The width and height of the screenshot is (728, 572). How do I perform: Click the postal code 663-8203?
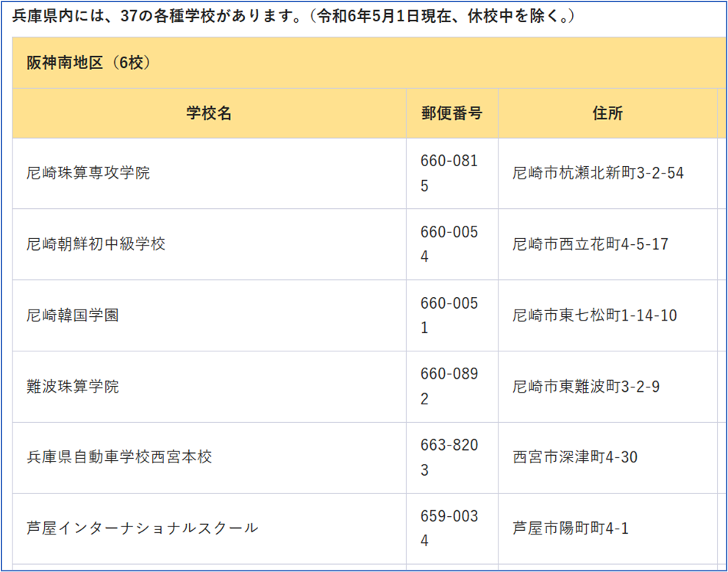(x=449, y=457)
